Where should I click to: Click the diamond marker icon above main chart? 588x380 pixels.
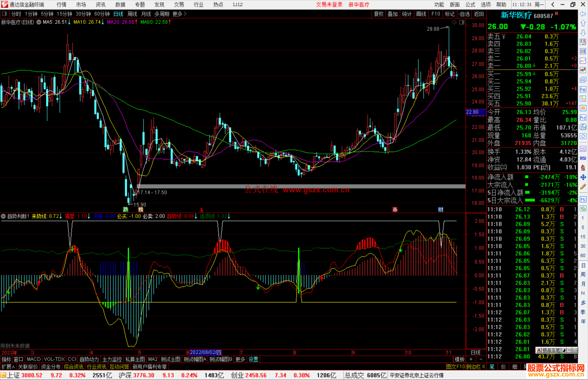[x=454, y=22]
